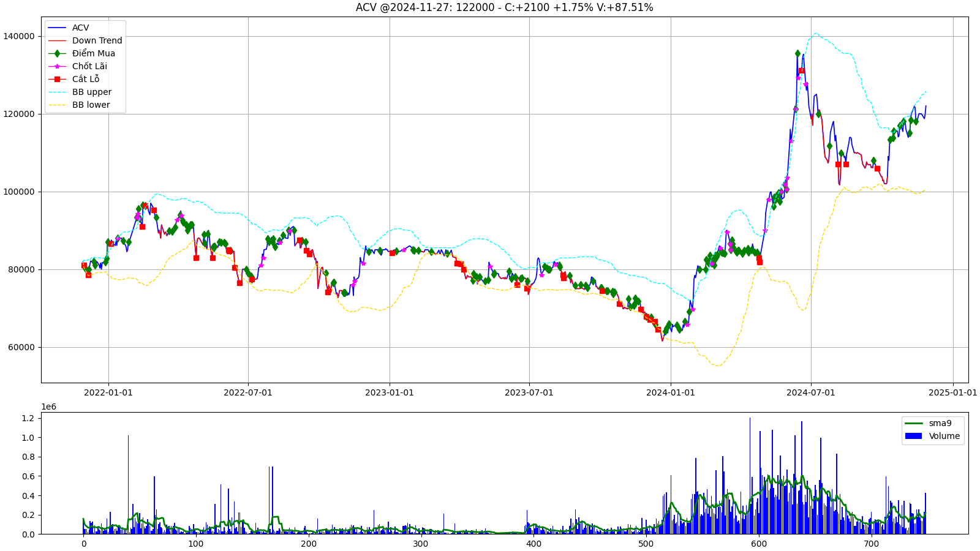This screenshot has width=980, height=551.
Task: Click the volume x-axis label 600
Action: click(758, 544)
